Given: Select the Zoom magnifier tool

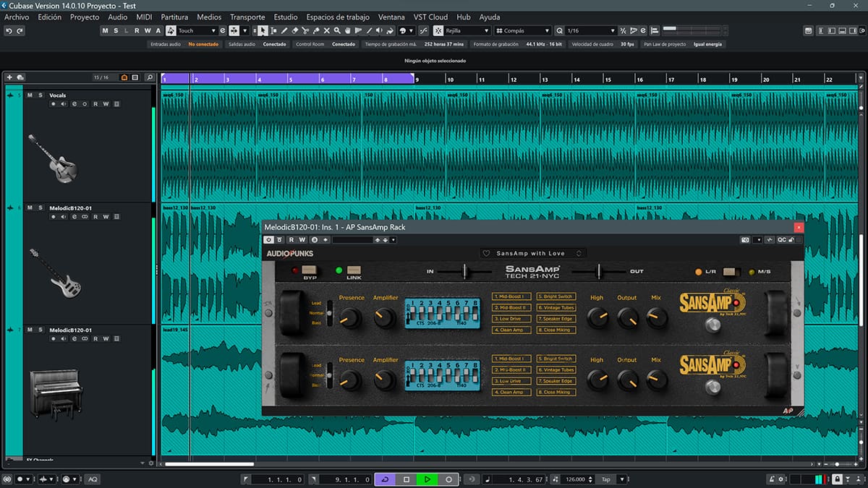Looking at the screenshot, I should click(337, 30).
